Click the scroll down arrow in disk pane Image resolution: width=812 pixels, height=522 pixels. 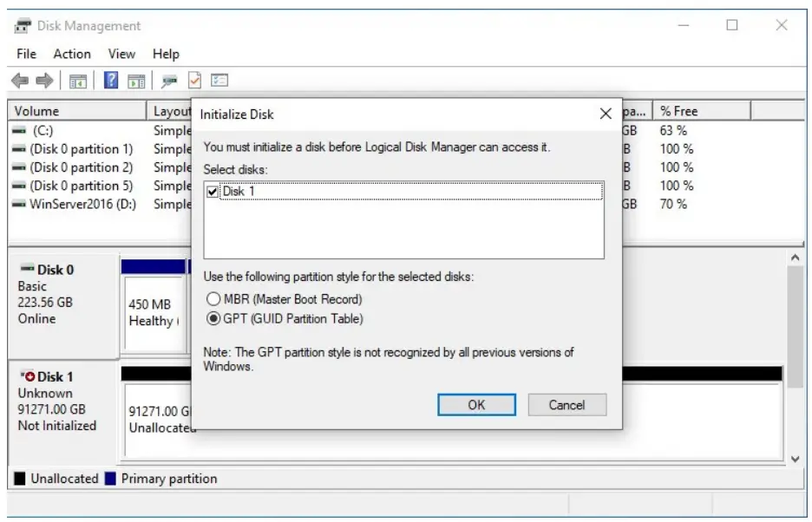pyautogui.click(x=795, y=459)
